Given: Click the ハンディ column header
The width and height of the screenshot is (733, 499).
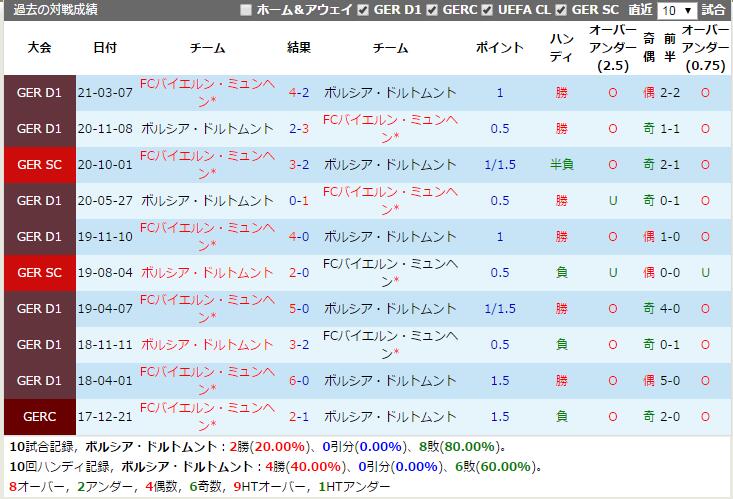Looking at the screenshot, I should click(561, 47).
